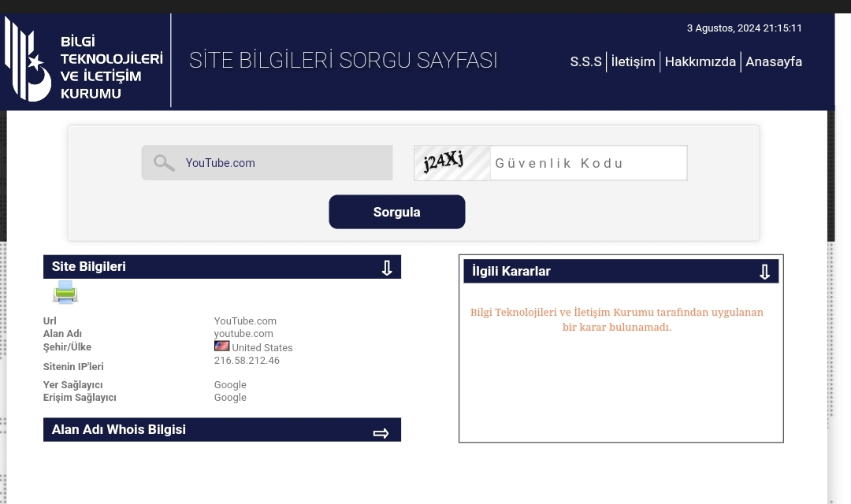The width and height of the screenshot is (851, 504).
Task: Click the magnifier search icon
Action: 164,163
